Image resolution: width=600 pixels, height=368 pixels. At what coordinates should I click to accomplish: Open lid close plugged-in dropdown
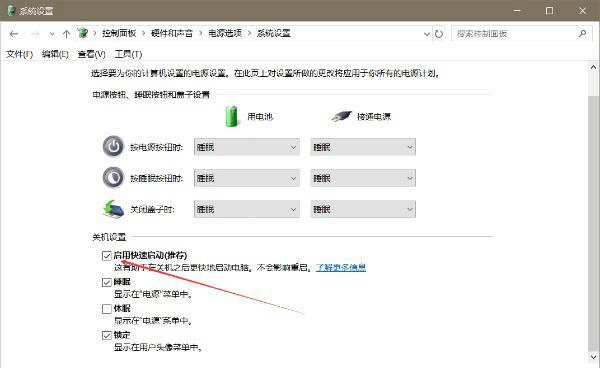tap(363, 209)
